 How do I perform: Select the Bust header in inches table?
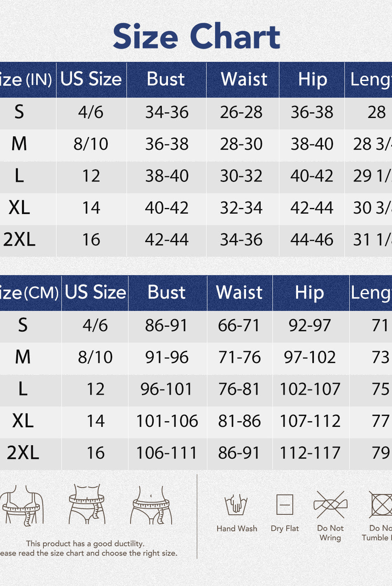(x=166, y=79)
